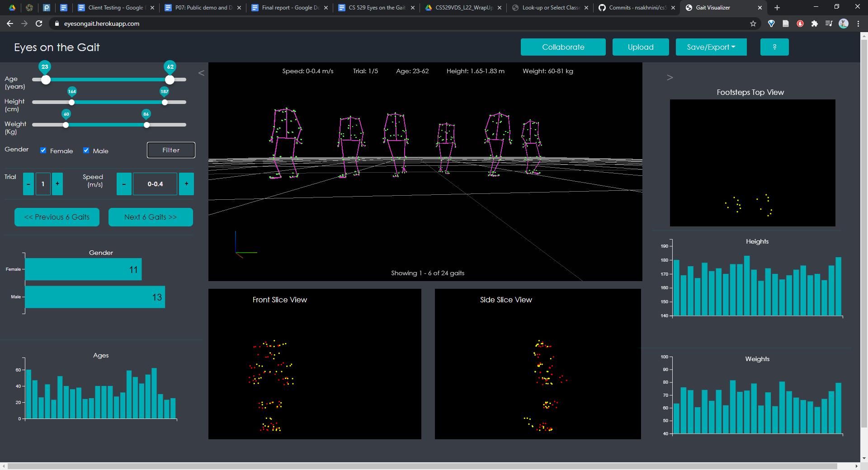
Task: Switch to the P07: Public demo tab
Action: click(x=202, y=8)
